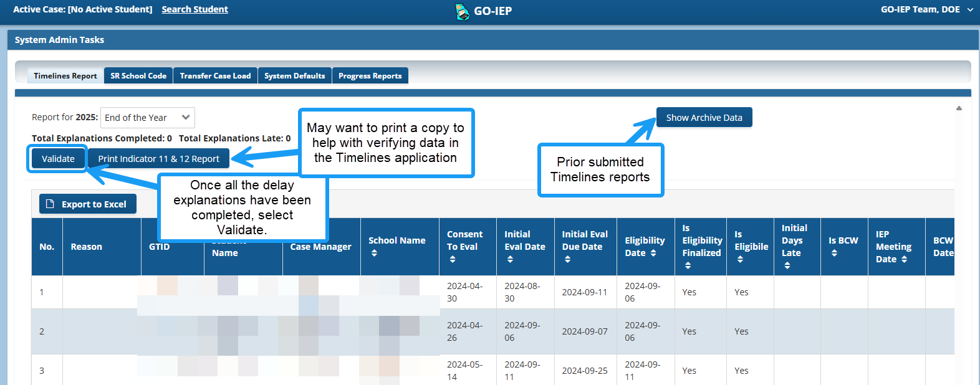Image resolution: width=980 pixels, height=385 pixels.
Task: Sort by School Name column arrows
Action: click(x=374, y=253)
